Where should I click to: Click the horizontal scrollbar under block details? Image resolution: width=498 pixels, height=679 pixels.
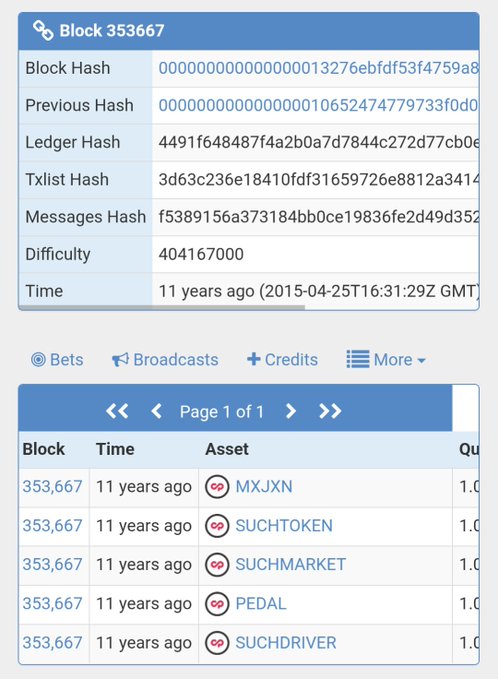click(x=162, y=307)
